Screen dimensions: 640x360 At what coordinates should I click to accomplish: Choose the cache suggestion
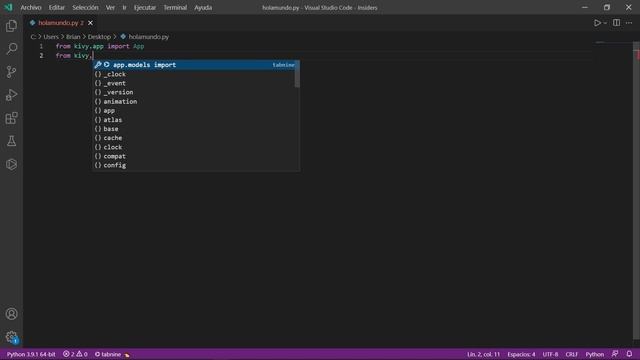(x=194, y=138)
